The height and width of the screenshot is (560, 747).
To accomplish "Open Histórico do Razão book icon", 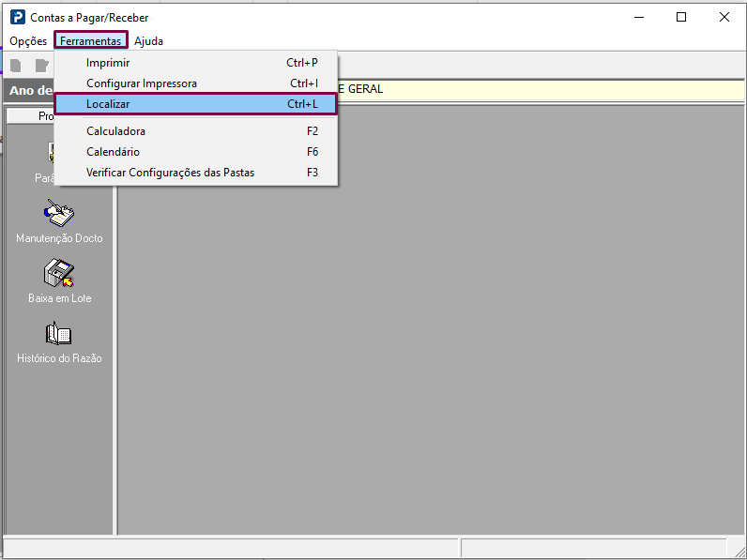I will pos(58,333).
